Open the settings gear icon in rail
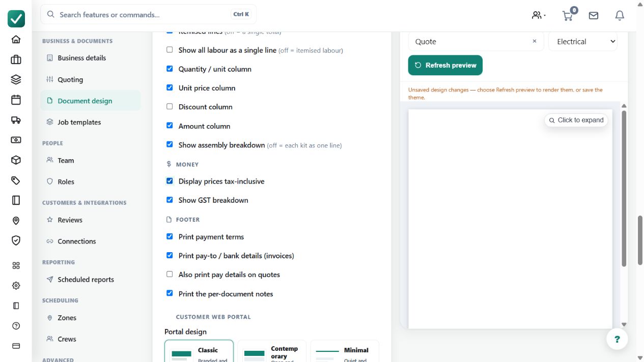 coord(16,286)
